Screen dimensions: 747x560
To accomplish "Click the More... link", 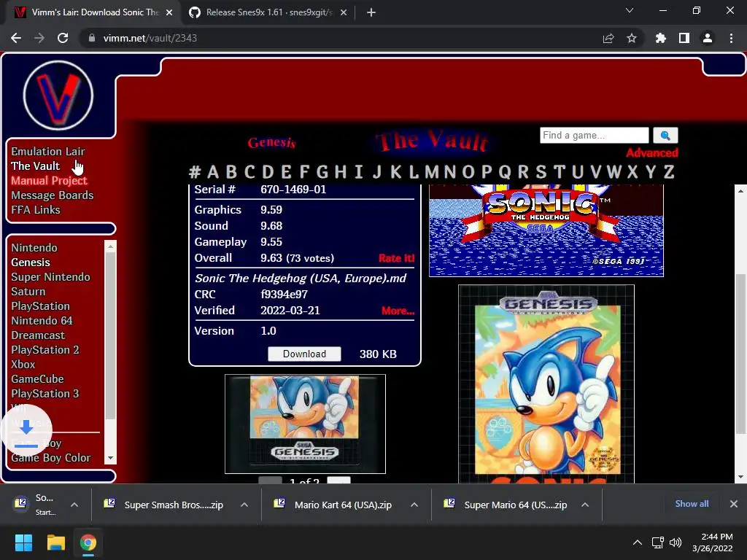I will point(398,311).
